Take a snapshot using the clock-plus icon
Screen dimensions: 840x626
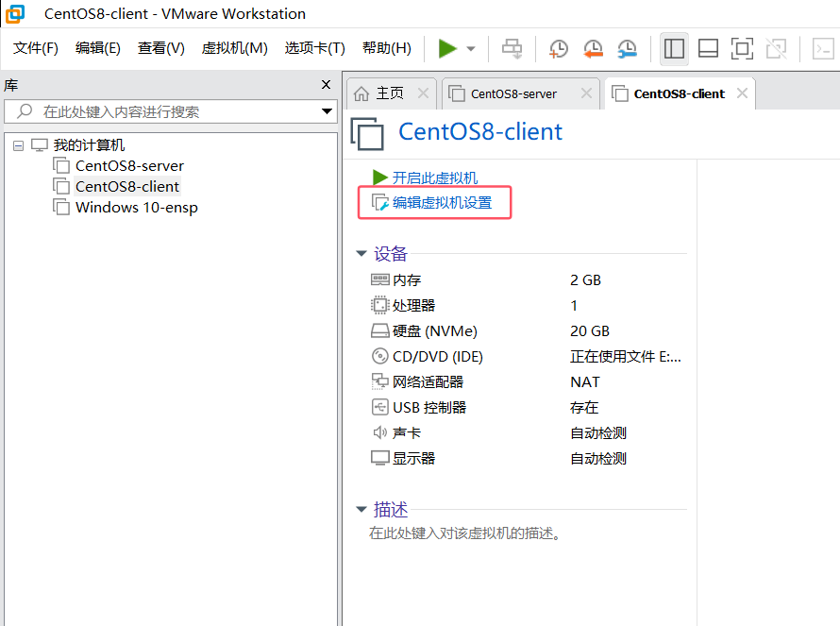pyautogui.click(x=558, y=49)
